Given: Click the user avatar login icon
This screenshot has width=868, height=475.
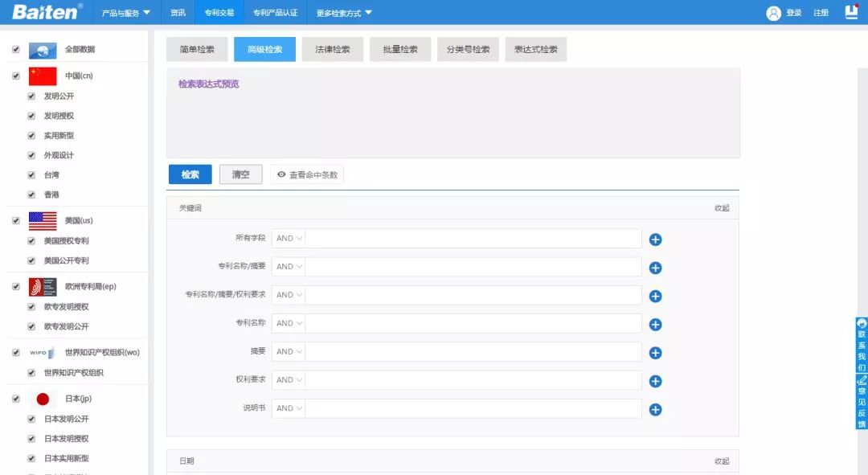Looking at the screenshot, I should 773,13.
